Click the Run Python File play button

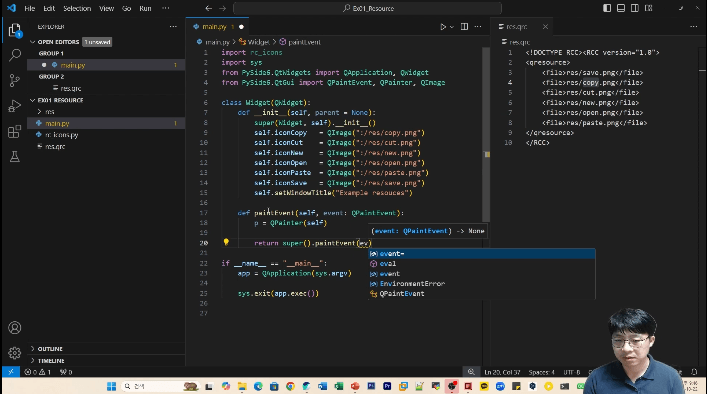pos(443,27)
